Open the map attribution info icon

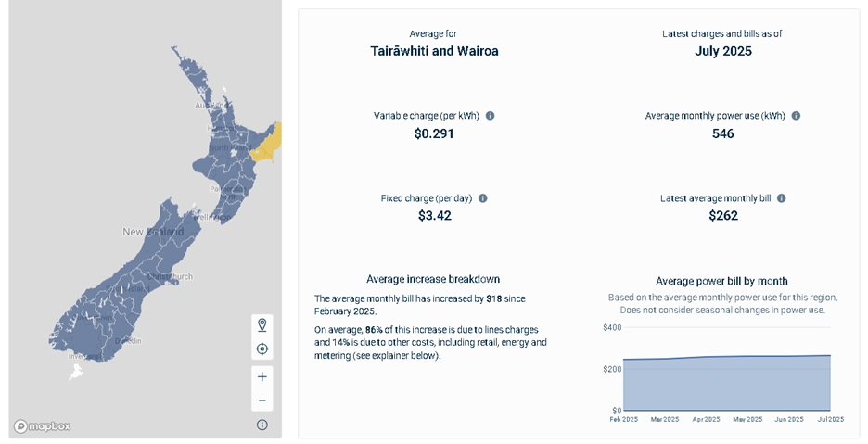click(x=262, y=425)
